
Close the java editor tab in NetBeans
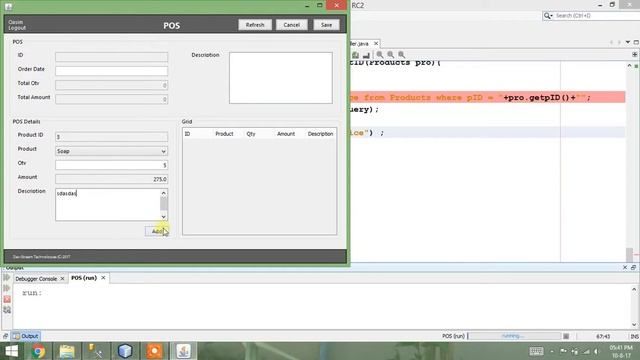coord(376,43)
